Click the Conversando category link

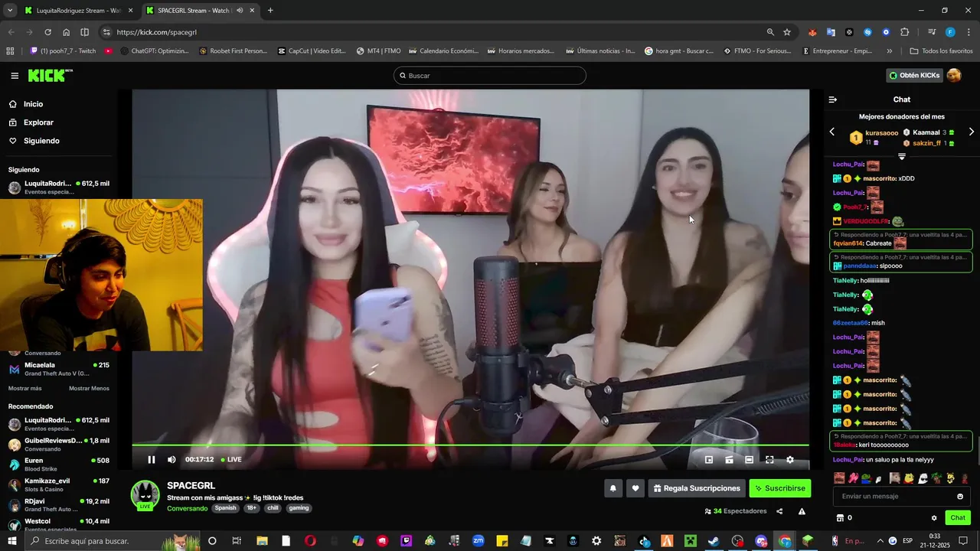click(x=188, y=508)
